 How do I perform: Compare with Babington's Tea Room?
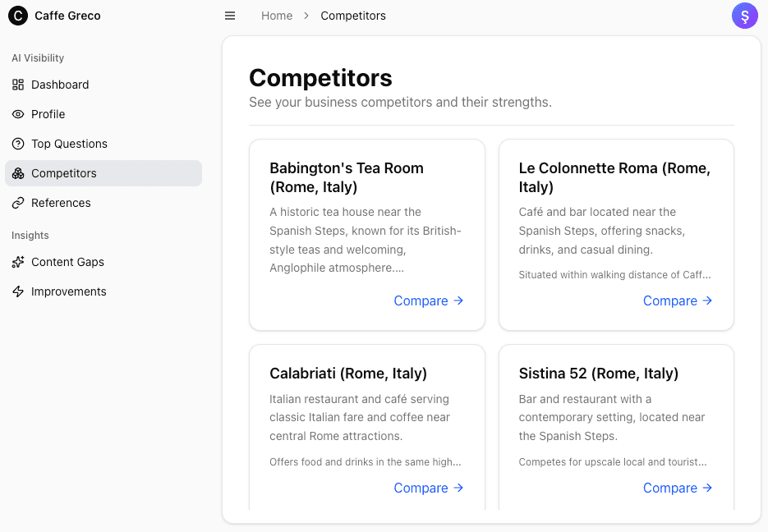point(429,300)
